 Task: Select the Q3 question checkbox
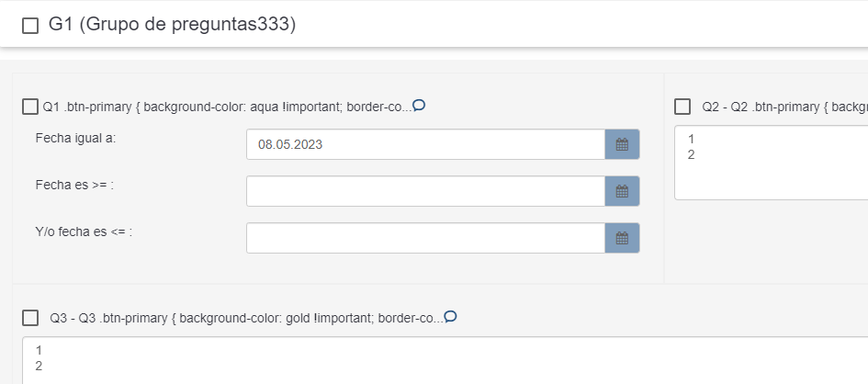point(29,318)
